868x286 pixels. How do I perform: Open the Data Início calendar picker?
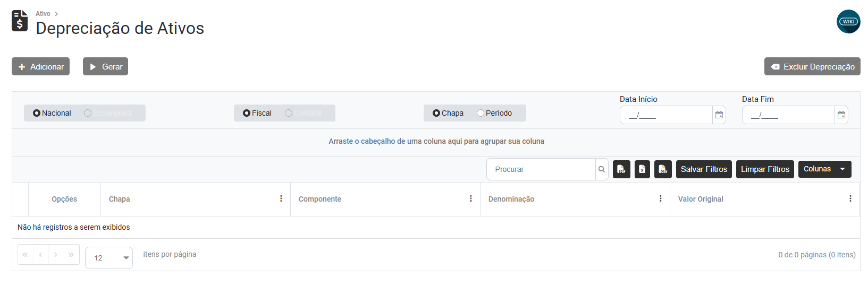pyautogui.click(x=719, y=115)
